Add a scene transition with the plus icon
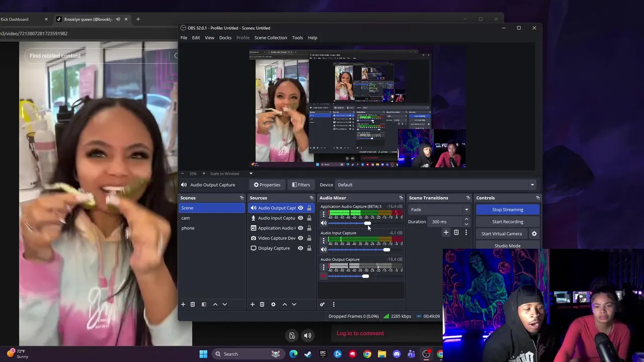The height and width of the screenshot is (362, 644). (x=446, y=232)
